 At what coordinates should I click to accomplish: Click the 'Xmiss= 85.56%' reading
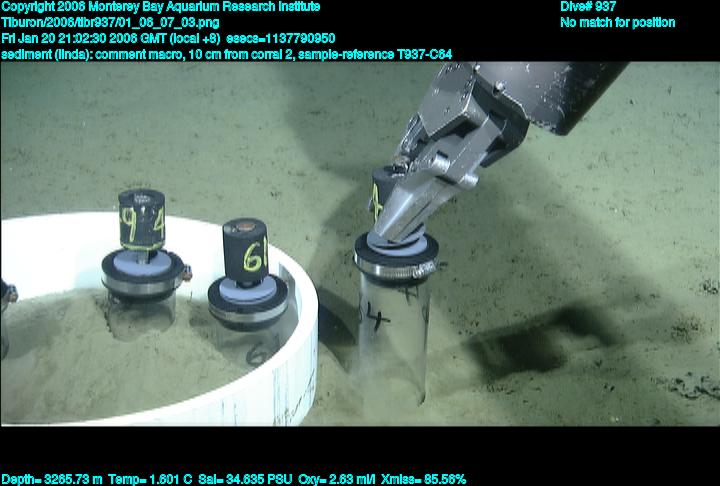(423, 480)
